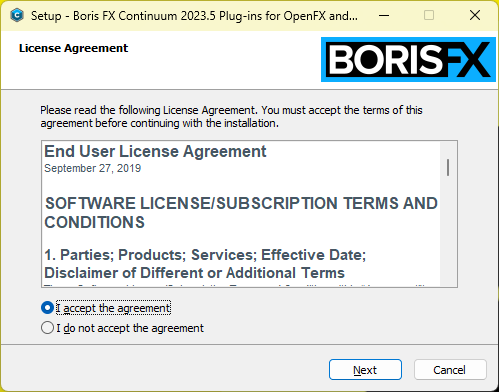Click the license text scrollbar thumb

click(448, 167)
